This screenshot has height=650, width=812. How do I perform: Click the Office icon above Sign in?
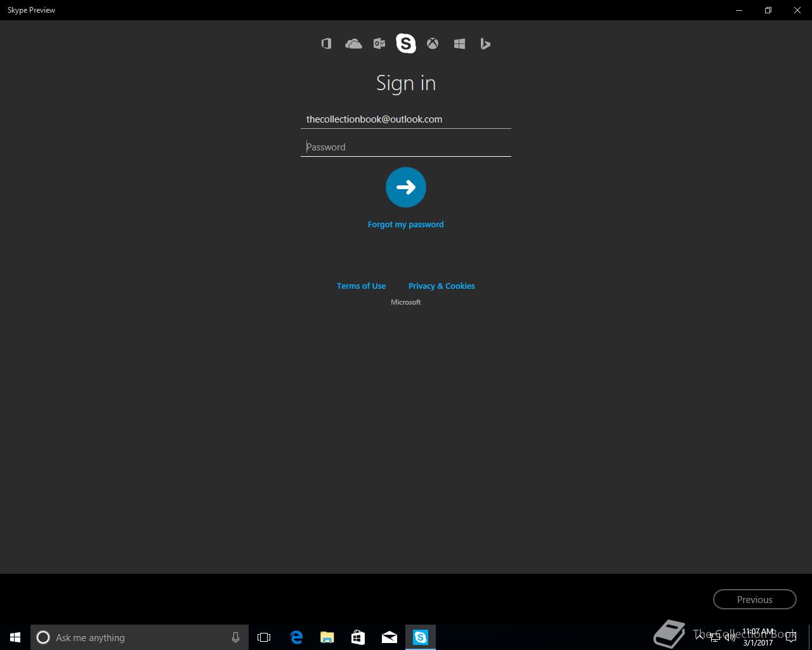click(326, 44)
